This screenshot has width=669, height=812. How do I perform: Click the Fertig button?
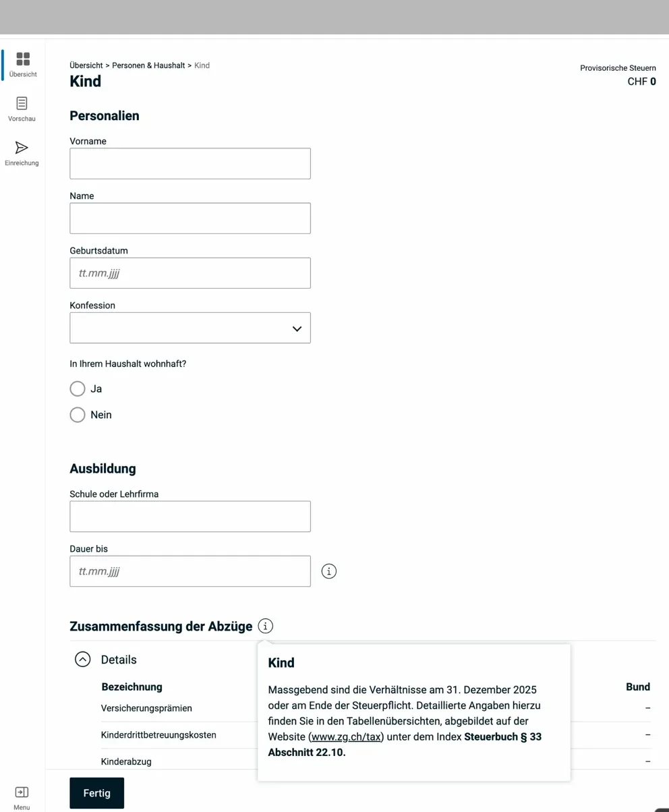pyautogui.click(x=96, y=793)
